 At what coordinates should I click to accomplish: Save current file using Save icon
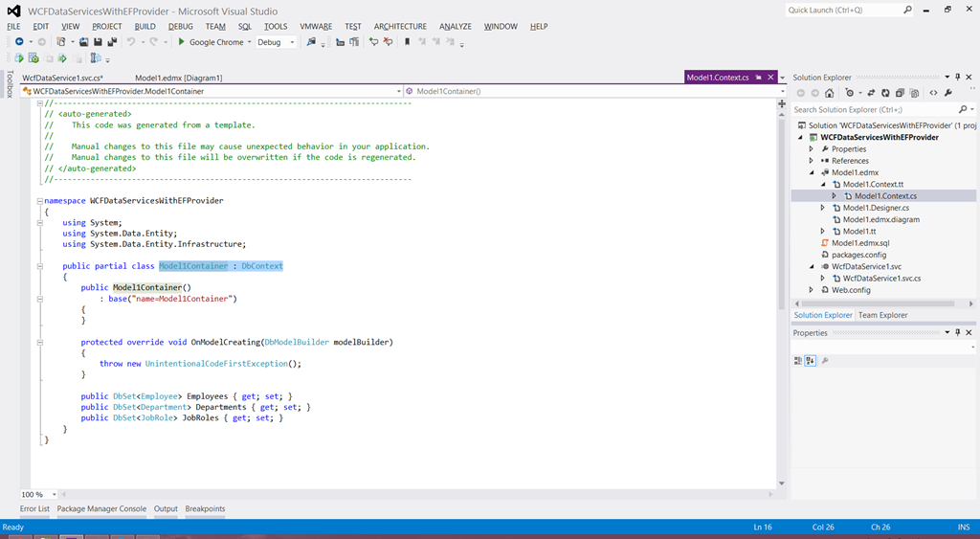98,42
